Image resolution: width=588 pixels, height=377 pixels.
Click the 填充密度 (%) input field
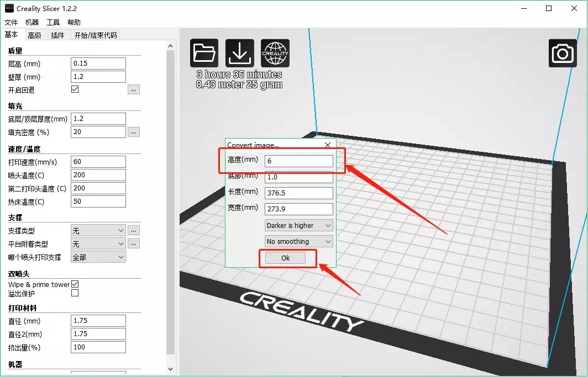pos(98,132)
